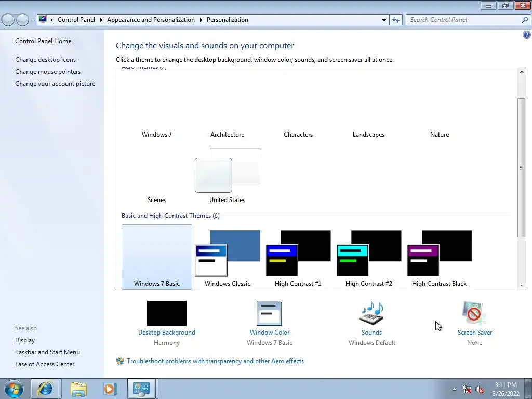Click the Forward navigation arrow
This screenshot has height=399, width=532.
click(x=22, y=20)
